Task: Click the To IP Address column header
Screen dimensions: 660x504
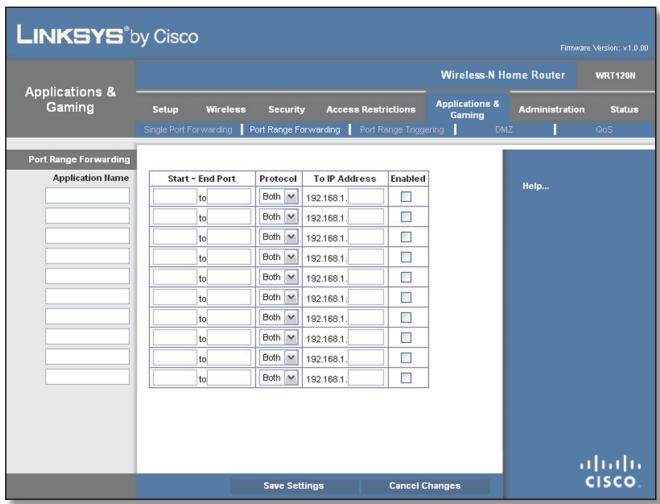Action: (345, 179)
